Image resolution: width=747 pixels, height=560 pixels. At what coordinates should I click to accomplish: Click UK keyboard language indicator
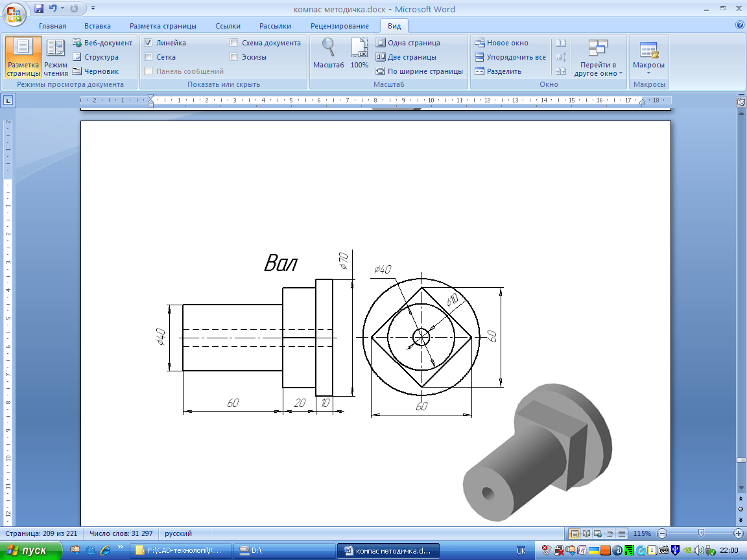click(521, 551)
